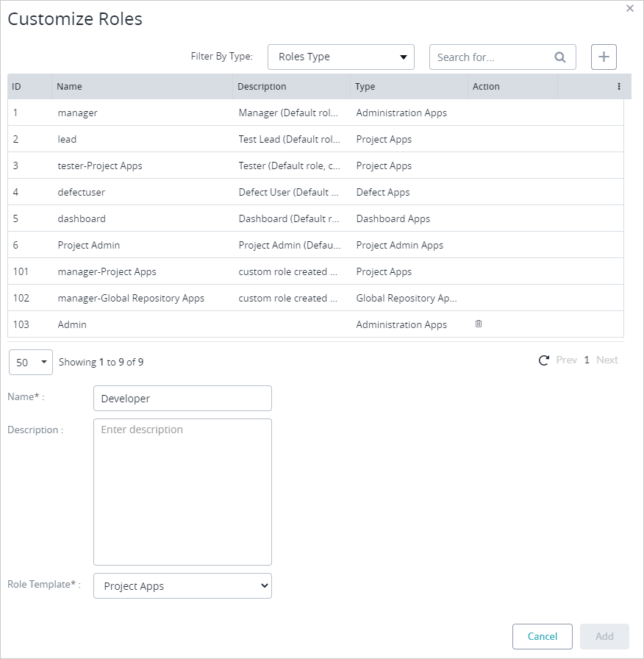Screen dimensions: 644x659
Task: Click the Add button
Action: [604, 636]
